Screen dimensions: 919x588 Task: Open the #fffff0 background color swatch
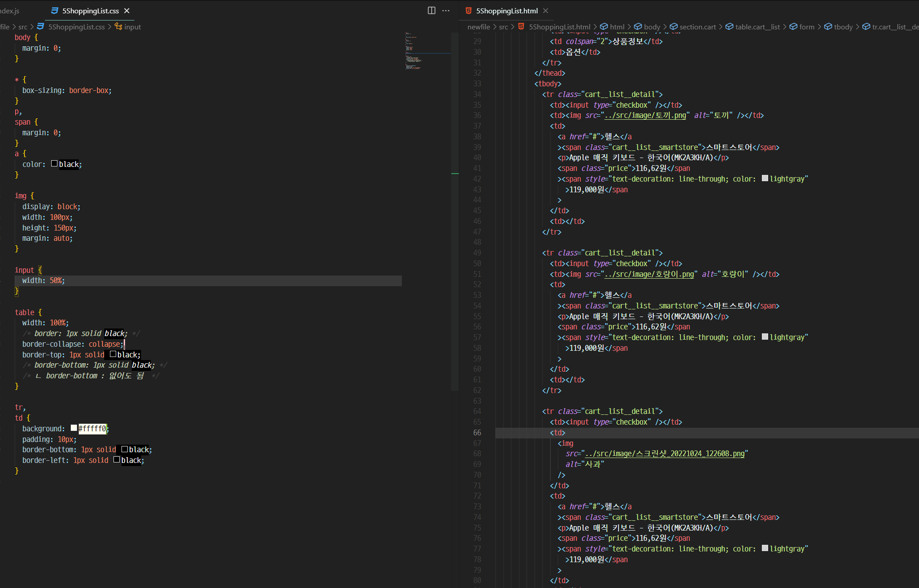click(x=74, y=428)
